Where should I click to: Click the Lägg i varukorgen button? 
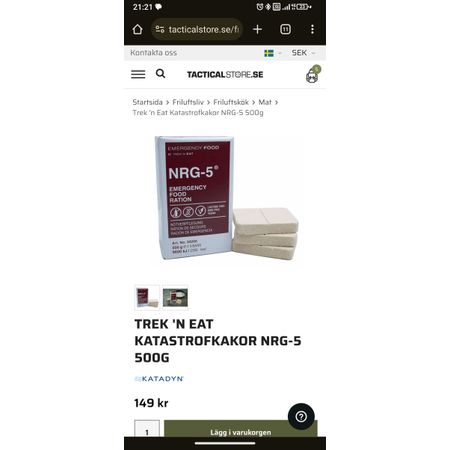point(241,429)
